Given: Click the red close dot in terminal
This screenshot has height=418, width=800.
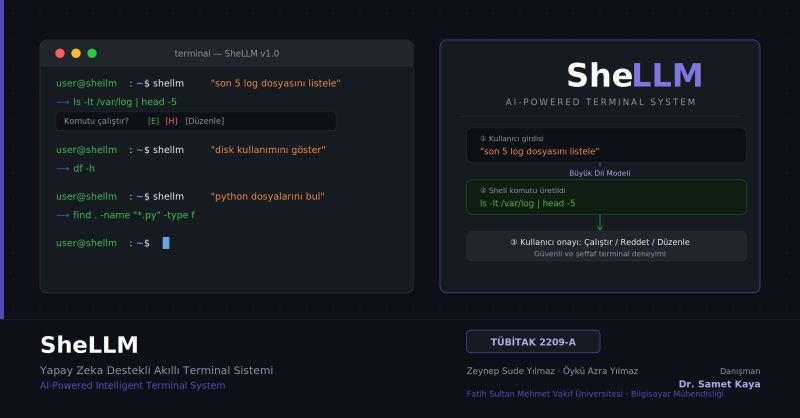Looking at the screenshot, I should tap(60, 53).
